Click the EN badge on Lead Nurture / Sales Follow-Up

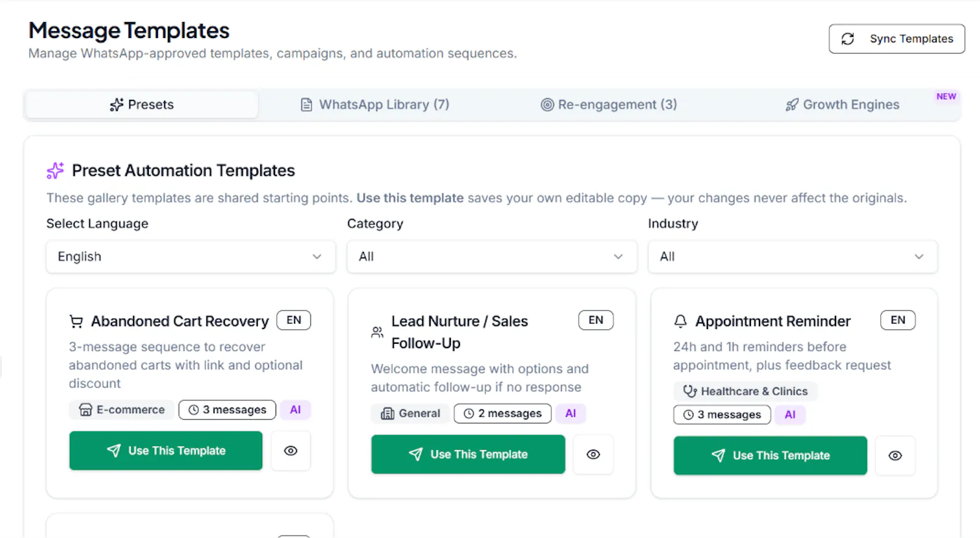(x=596, y=320)
